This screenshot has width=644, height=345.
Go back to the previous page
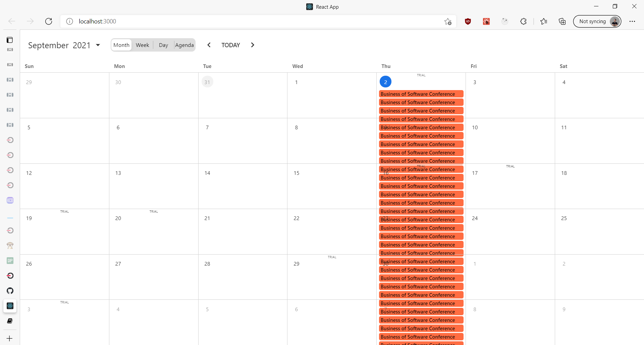point(12,21)
